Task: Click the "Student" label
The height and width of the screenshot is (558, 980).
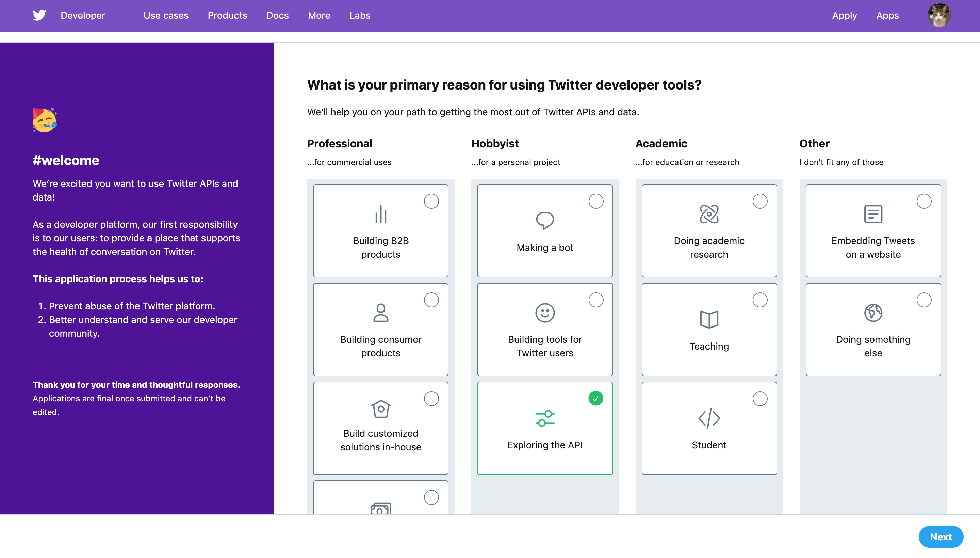Action: 709,445
